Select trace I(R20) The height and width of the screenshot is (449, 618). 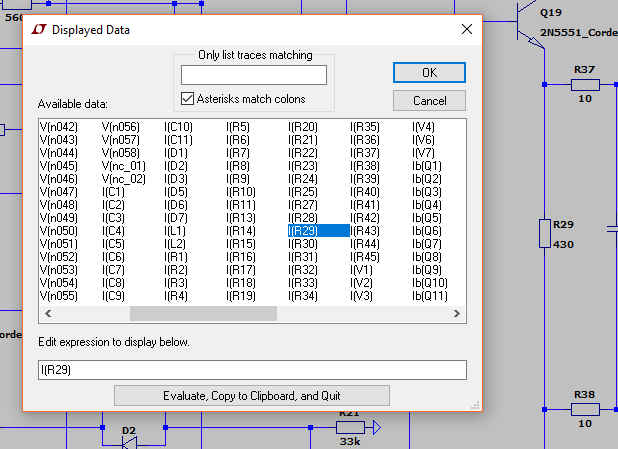point(303,127)
